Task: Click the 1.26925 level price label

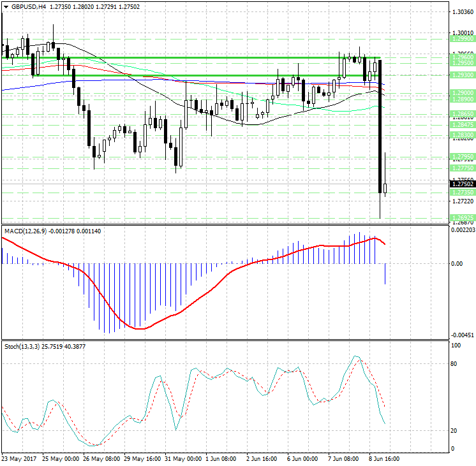Action: tap(463, 218)
